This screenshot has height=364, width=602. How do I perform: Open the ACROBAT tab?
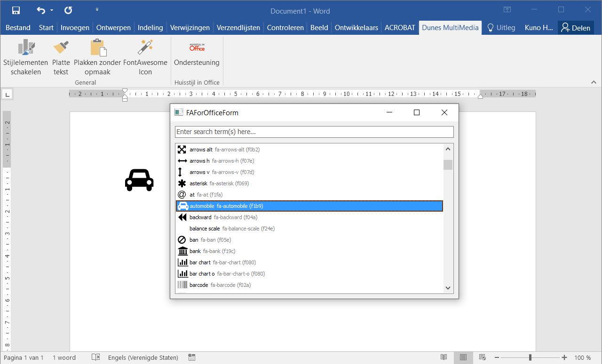click(x=400, y=28)
